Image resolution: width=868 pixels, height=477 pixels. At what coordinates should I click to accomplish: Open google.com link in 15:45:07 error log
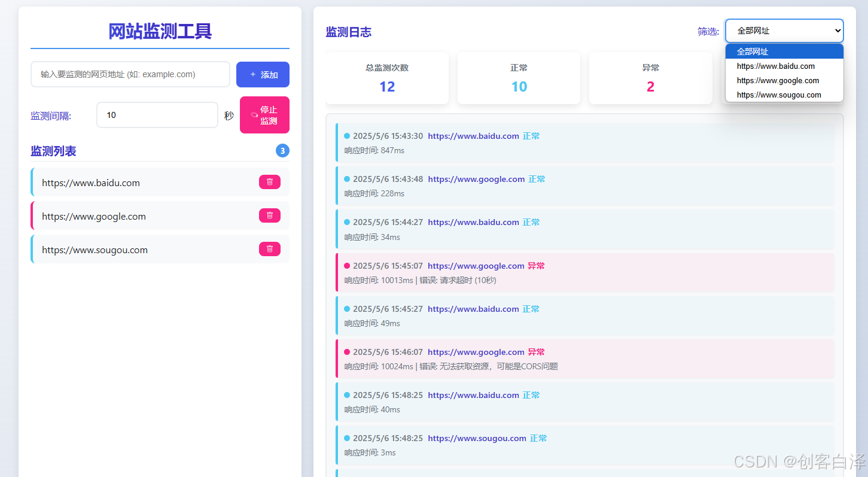pos(476,266)
